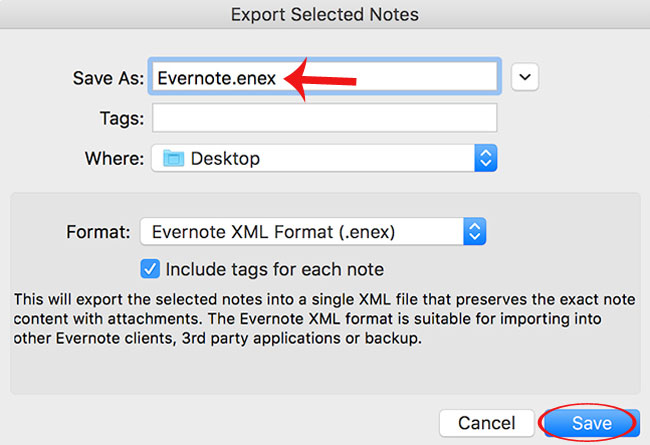Click the Desktop folder icon

pos(173,158)
